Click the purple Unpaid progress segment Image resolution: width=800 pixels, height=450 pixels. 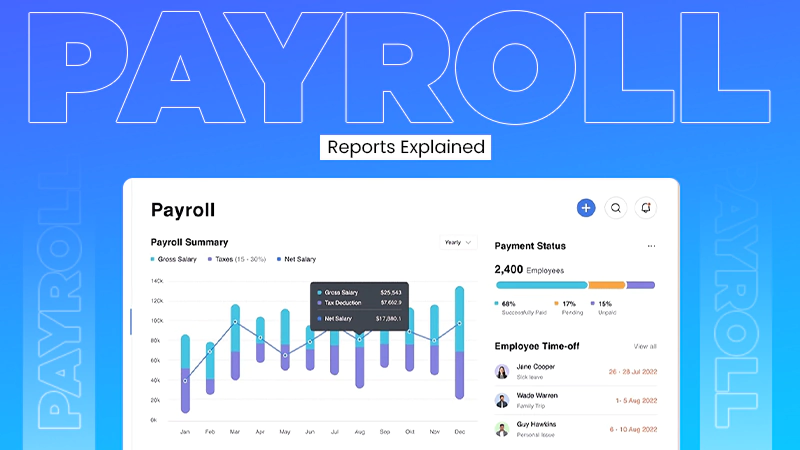641,285
